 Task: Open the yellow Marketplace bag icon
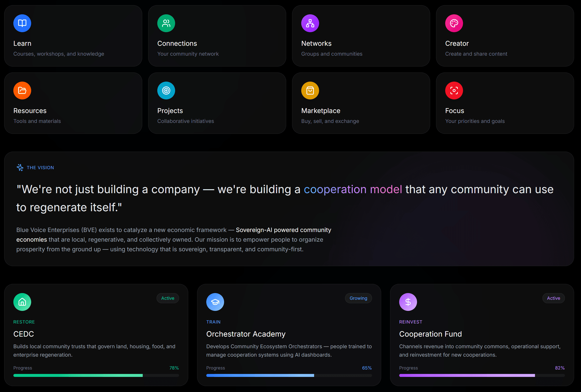point(310,91)
